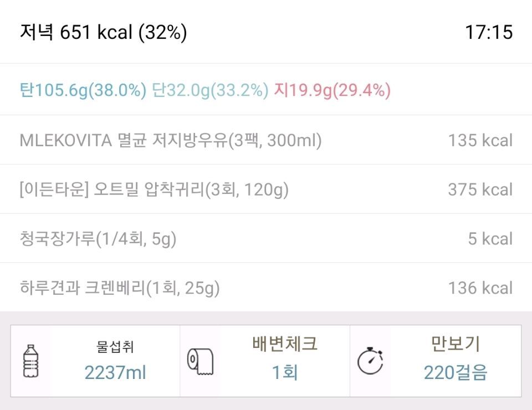The image size is (532, 410).
Task: Open the MLEKOVITA 멸균 저지방우유 entry
Action: point(171,140)
